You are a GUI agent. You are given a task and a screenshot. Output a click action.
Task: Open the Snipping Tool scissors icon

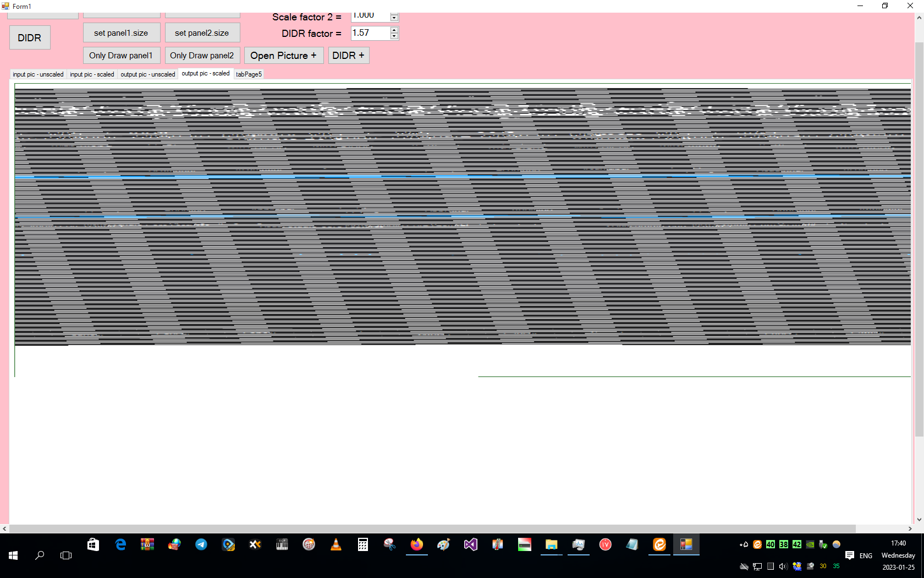(x=390, y=544)
